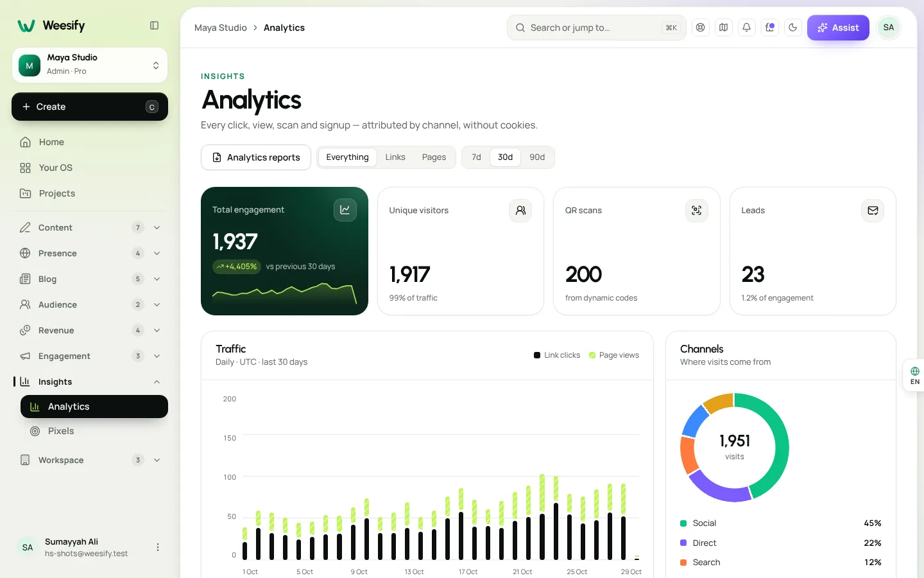
Task: Toggle Page views legend
Action: point(614,355)
